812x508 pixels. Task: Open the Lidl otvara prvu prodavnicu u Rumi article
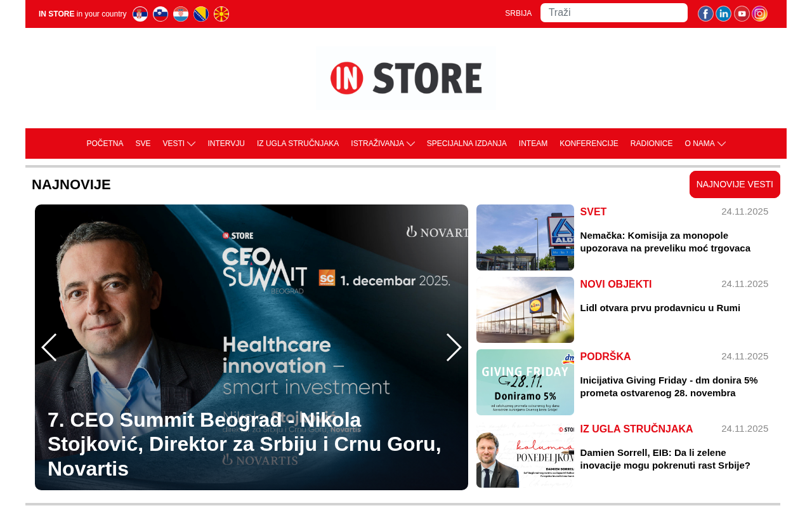(660, 308)
